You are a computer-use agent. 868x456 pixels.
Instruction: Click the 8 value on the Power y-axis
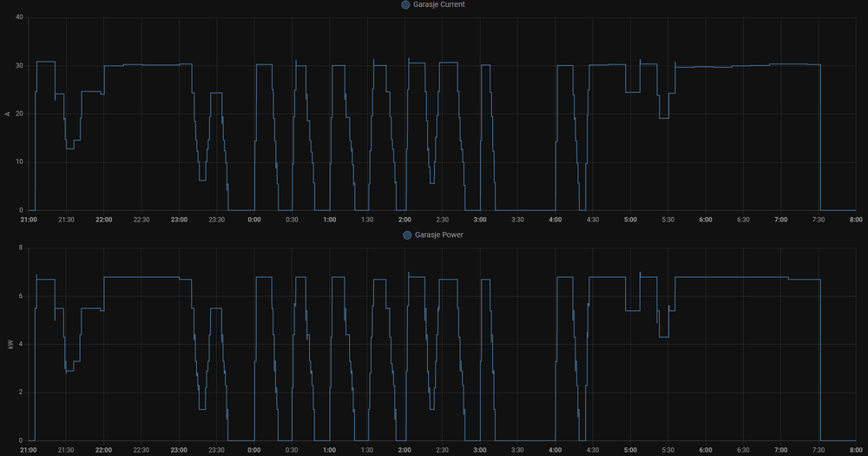pyautogui.click(x=21, y=248)
